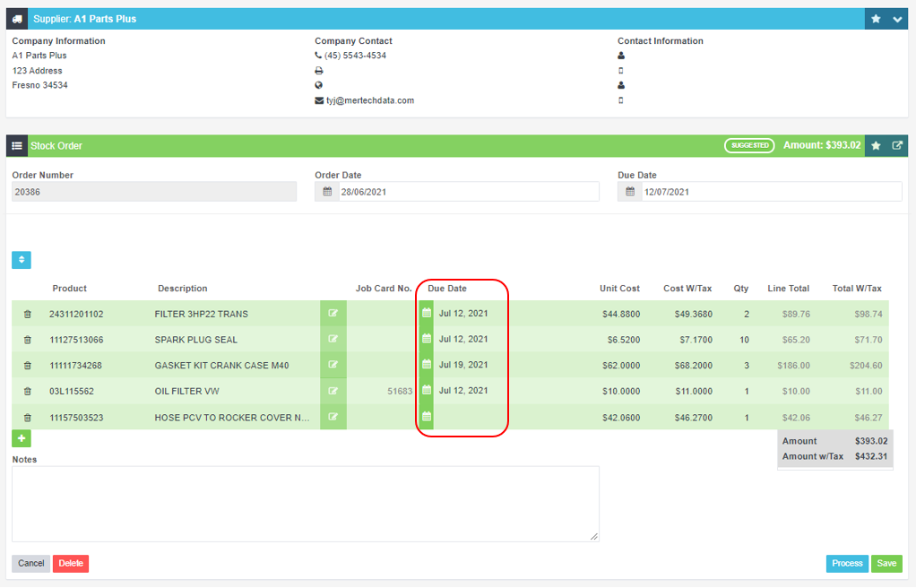Click the Jul 19, 2021 due date

[x=463, y=365]
